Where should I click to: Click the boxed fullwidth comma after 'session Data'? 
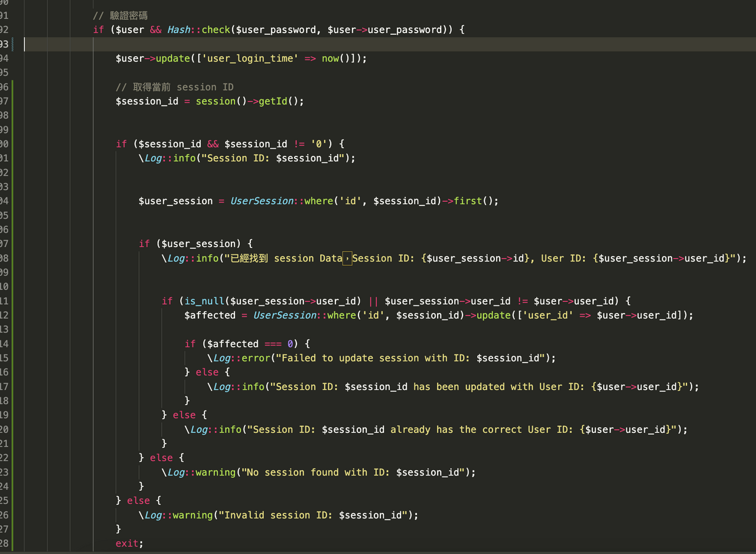[x=347, y=258]
